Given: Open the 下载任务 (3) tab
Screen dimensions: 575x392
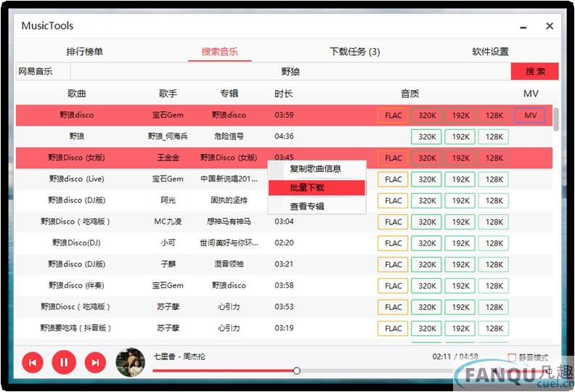Looking at the screenshot, I should (354, 52).
